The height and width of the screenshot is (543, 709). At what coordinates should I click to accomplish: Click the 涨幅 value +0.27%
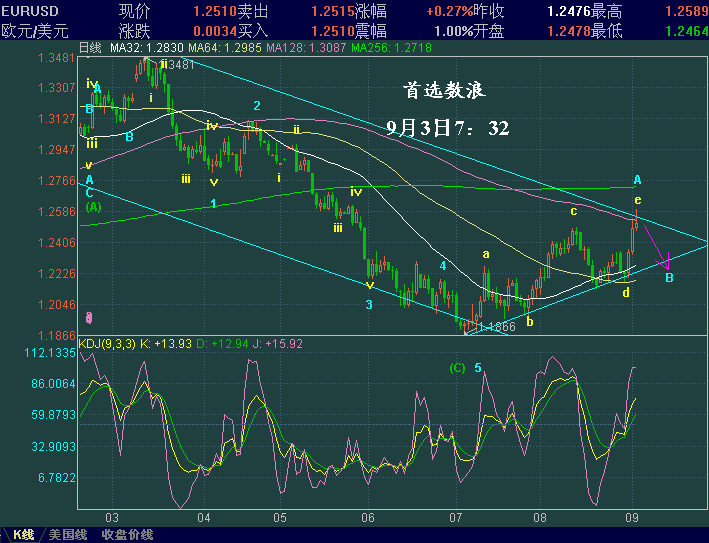[450, 11]
